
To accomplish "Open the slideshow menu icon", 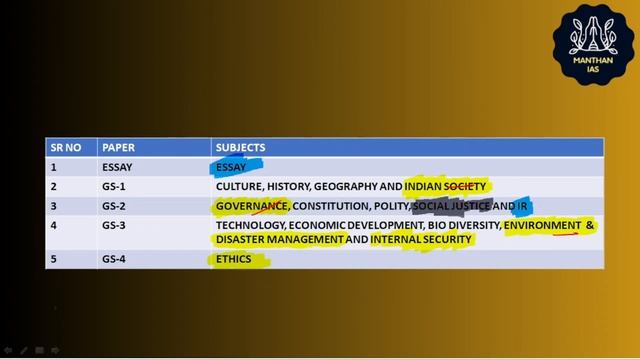I will pos(39,350).
